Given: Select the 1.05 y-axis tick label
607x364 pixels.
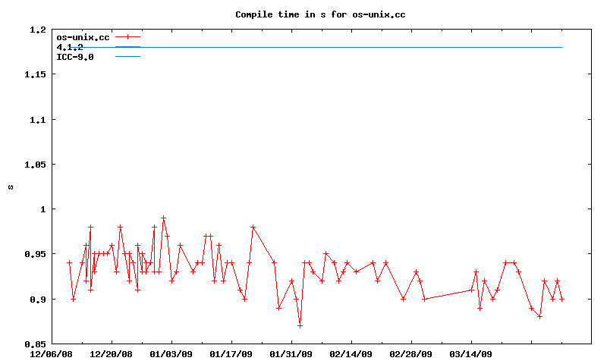Looking at the screenshot, I should click(35, 165).
